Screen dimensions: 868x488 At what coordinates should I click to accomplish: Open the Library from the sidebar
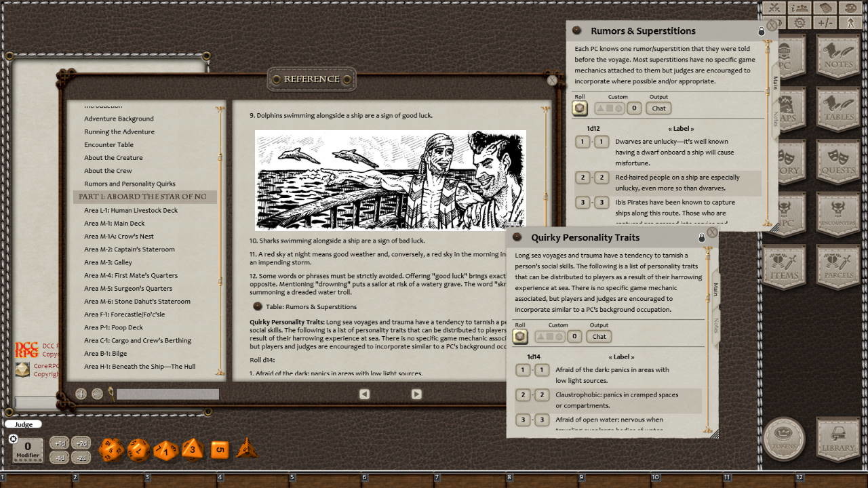pyautogui.click(x=838, y=439)
